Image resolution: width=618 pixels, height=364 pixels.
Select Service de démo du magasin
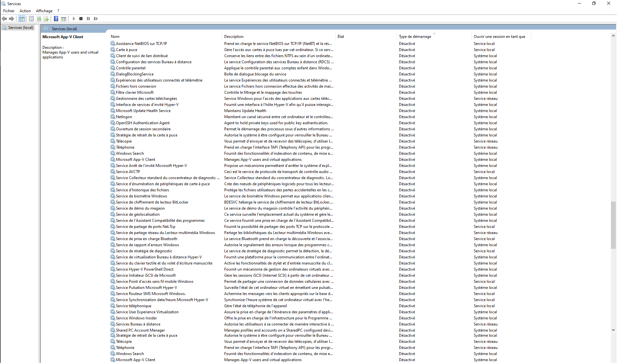[x=140, y=208]
